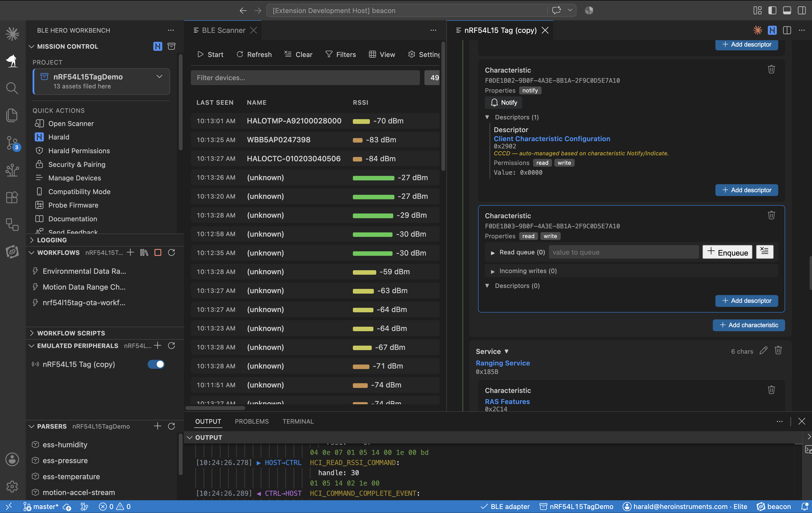
Task: Open the Explorer files icon in activity bar
Action: pos(12,115)
